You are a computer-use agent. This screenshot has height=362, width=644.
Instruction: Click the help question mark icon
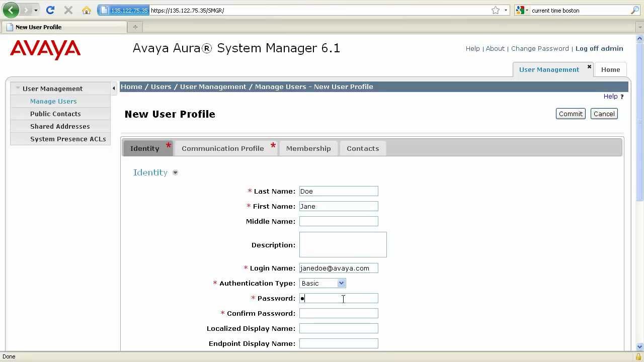tap(622, 97)
